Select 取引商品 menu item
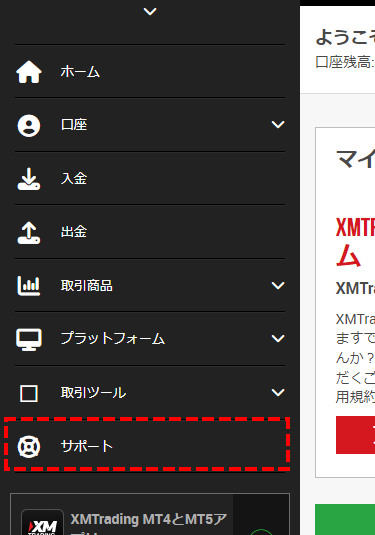Viewport: 375px width, 535px height. tap(150, 285)
